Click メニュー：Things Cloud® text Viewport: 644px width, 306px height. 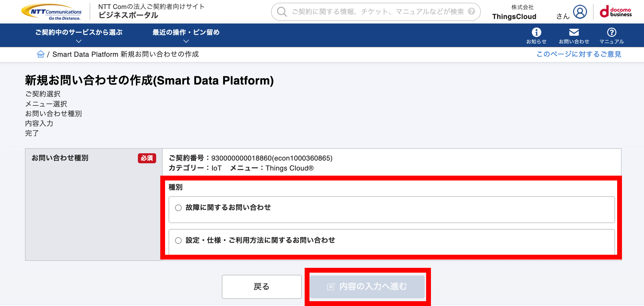click(272, 168)
